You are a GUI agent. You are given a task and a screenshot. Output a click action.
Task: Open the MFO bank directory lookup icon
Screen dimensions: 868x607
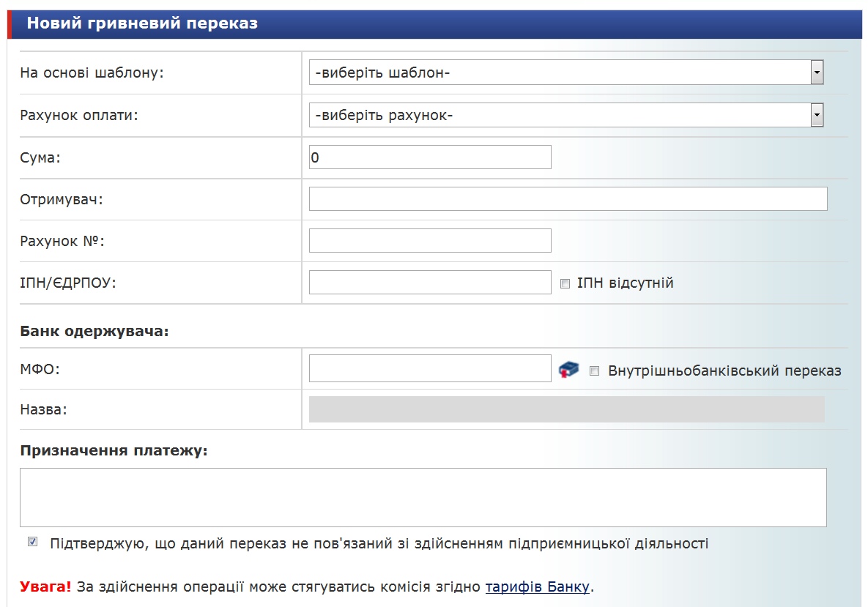click(x=568, y=370)
